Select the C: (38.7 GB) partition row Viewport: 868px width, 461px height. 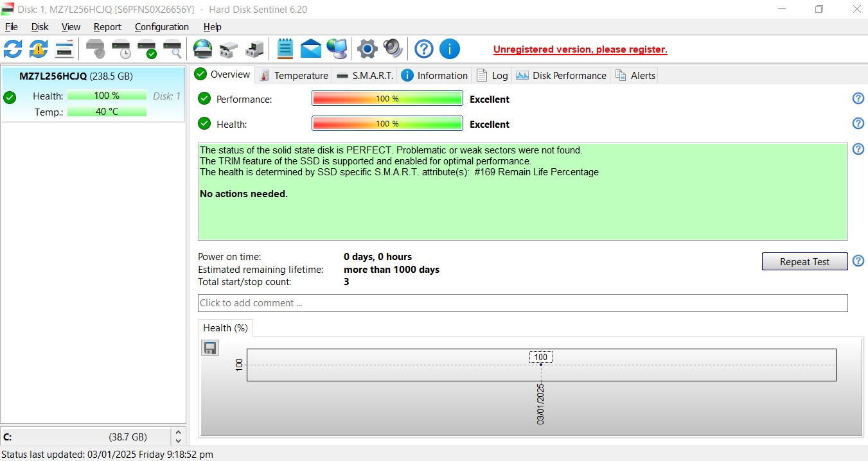[x=85, y=437]
